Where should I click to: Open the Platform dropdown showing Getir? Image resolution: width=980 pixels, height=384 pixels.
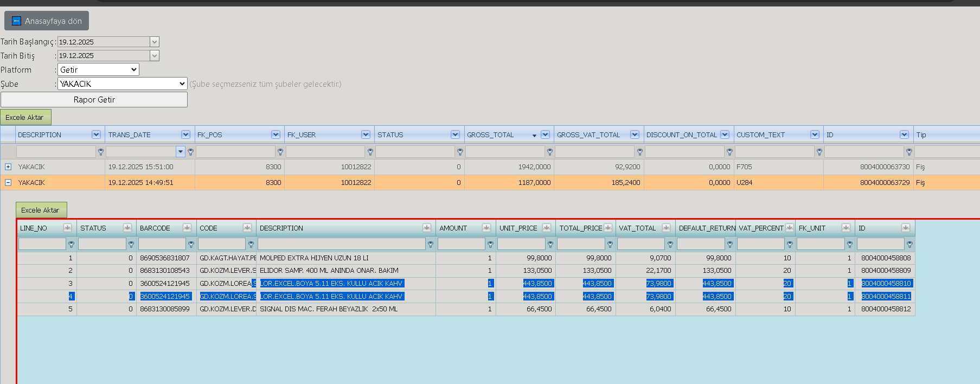[x=98, y=69]
